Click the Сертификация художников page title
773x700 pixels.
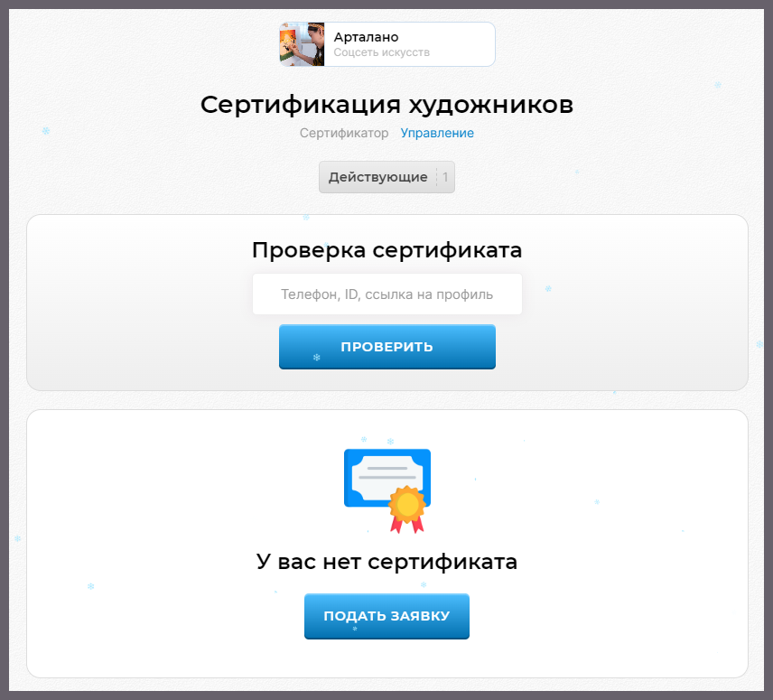tap(386, 105)
